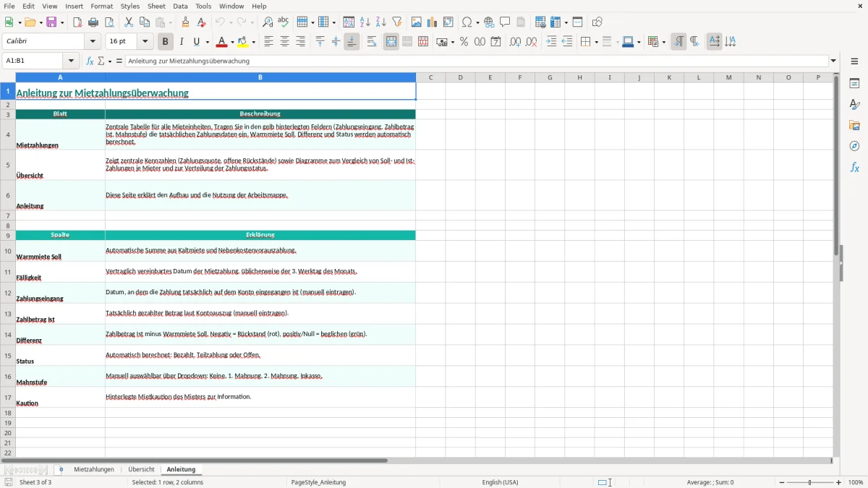Screen dimensions: 868x488
Task: Open Print Preview from the toolbar
Action: [x=109, y=22]
